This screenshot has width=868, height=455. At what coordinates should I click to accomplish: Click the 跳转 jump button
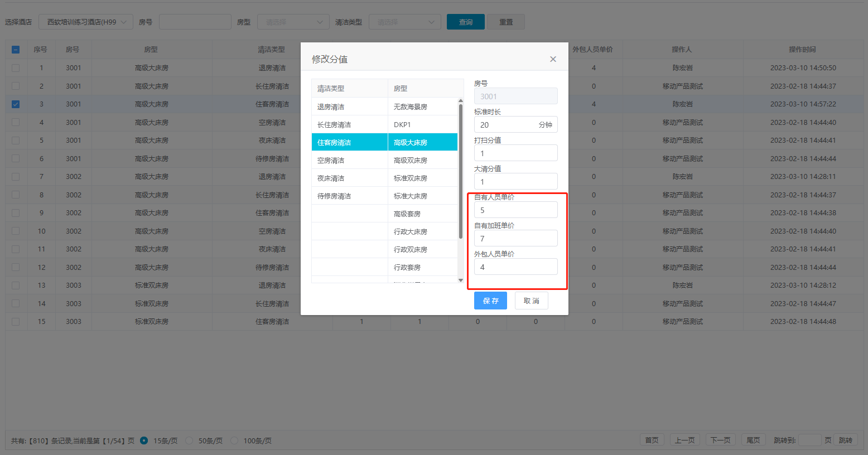click(x=846, y=441)
